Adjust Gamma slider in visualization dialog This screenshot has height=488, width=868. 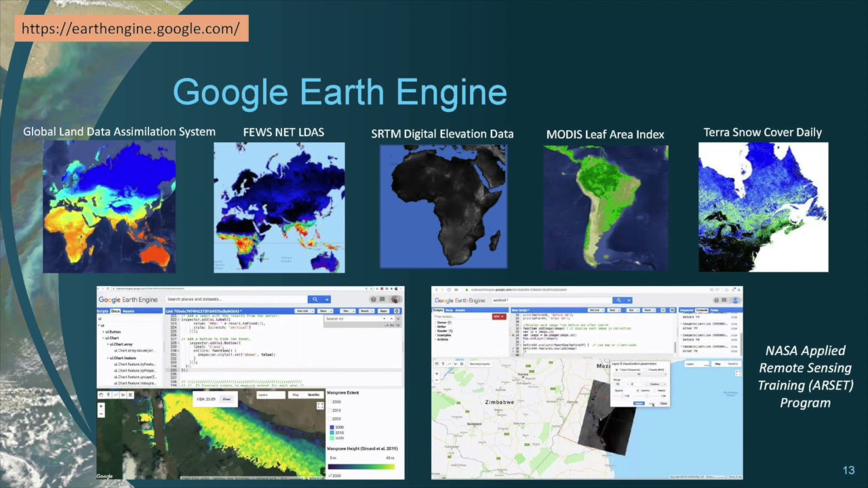[x=647, y=396]
